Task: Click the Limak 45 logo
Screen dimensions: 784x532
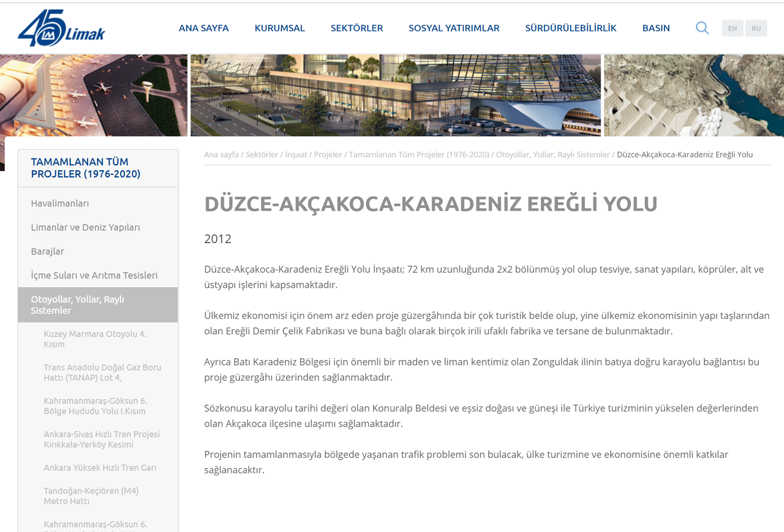Action: coord(61,28)
